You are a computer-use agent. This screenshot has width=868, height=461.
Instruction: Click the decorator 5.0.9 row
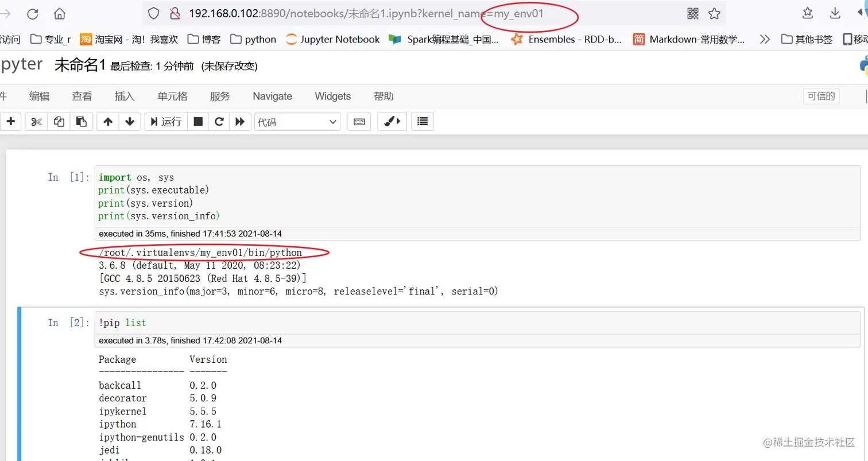(x=157, y=398)
